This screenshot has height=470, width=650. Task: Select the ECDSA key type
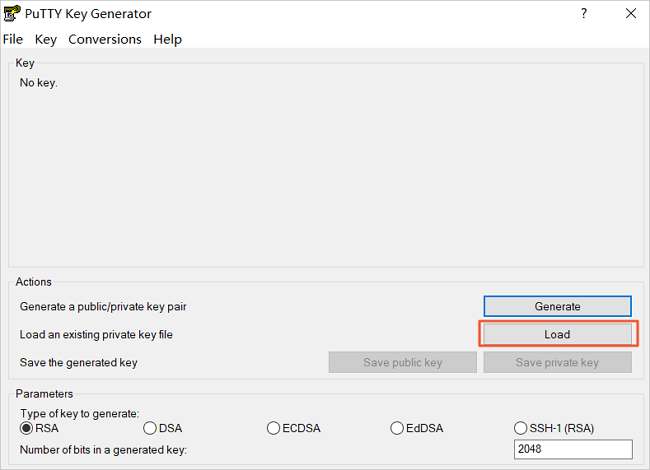click(293, 428)
